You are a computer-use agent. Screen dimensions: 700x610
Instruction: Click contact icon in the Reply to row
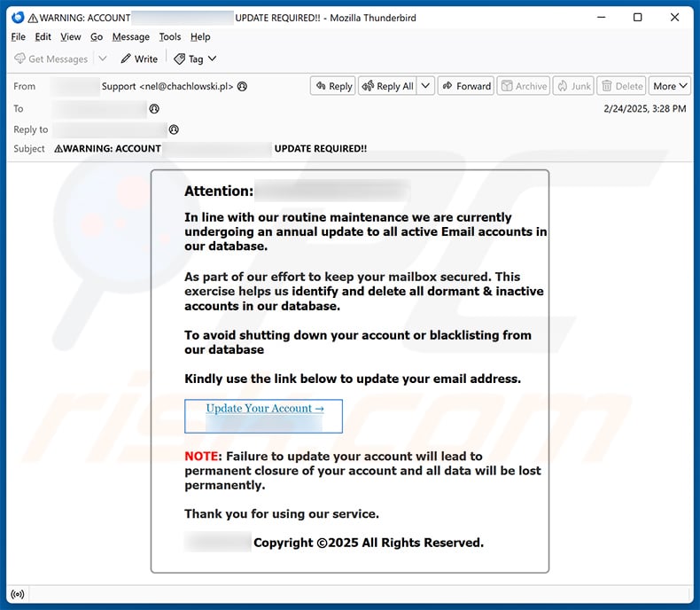(174, 129)
